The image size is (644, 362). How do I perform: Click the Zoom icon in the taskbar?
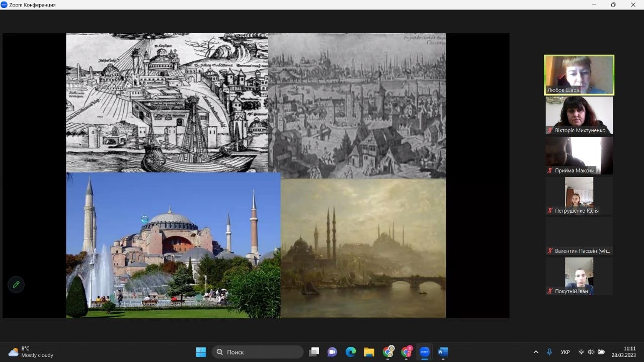[x=425, y=352]
